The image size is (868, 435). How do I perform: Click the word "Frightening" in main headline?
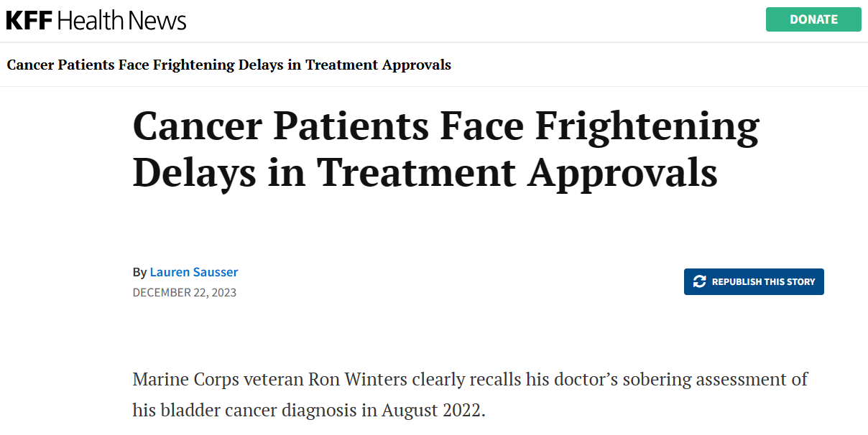(x=647, y=126)
